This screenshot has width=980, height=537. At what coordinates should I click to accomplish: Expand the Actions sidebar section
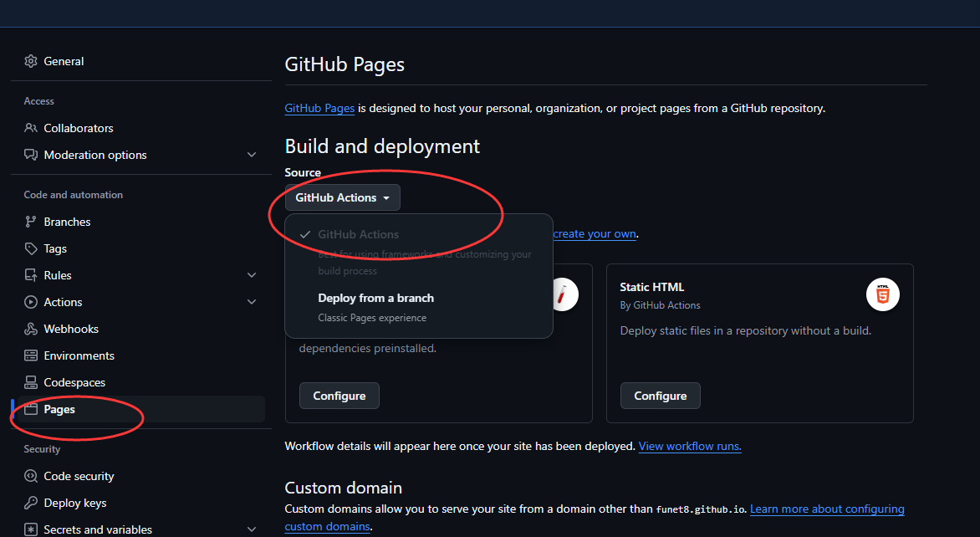tap(252, 302)
